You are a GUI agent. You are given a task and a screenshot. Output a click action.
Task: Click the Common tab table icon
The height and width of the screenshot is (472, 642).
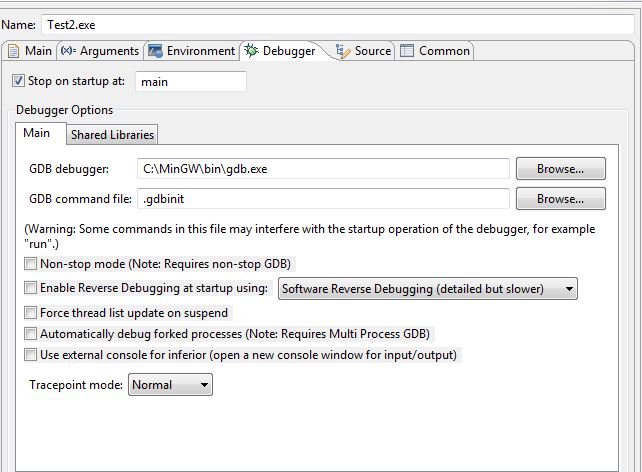click(407, 51)
